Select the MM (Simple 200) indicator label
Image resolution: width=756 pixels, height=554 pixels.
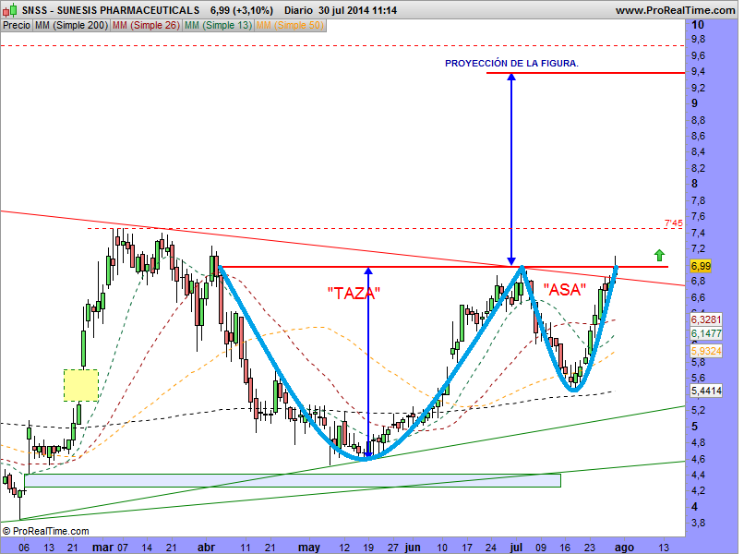pos(71,25)
